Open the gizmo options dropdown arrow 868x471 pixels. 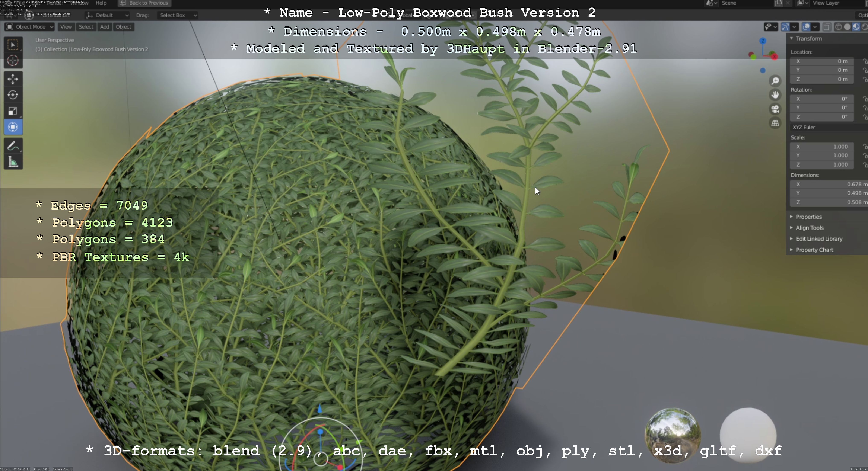coord(794,27)
